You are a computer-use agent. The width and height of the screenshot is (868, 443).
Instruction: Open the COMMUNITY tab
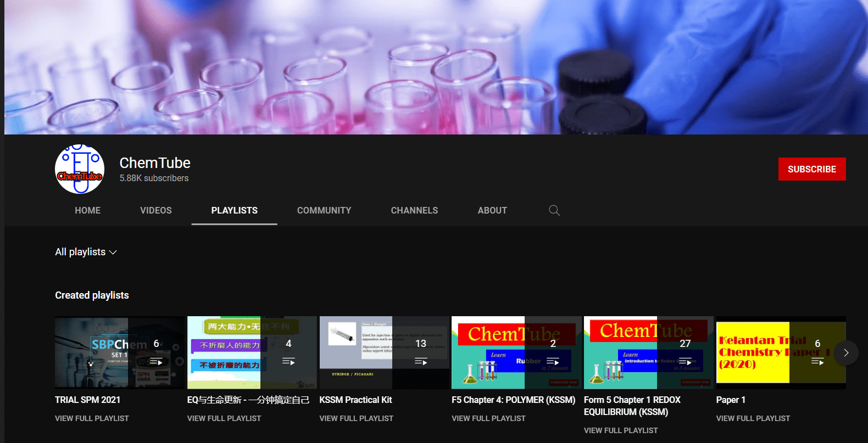coord(324,210)
